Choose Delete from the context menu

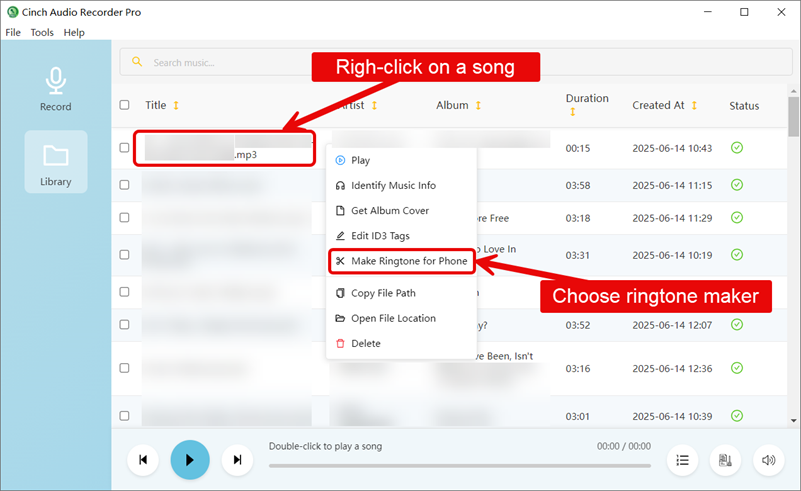(402, 343)
